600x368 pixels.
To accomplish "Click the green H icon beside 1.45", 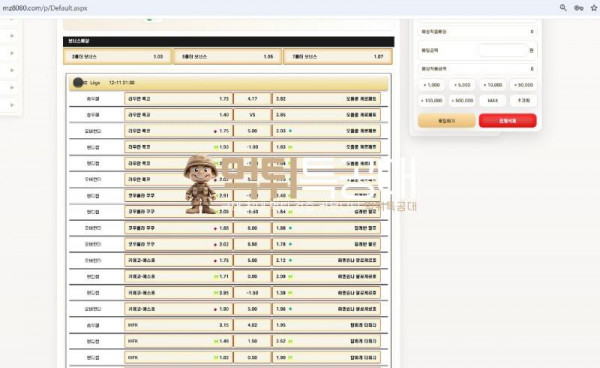I will tap(216, 341).
